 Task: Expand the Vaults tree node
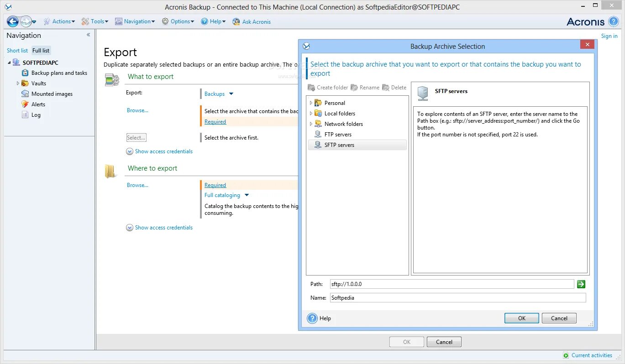(18, 83)
